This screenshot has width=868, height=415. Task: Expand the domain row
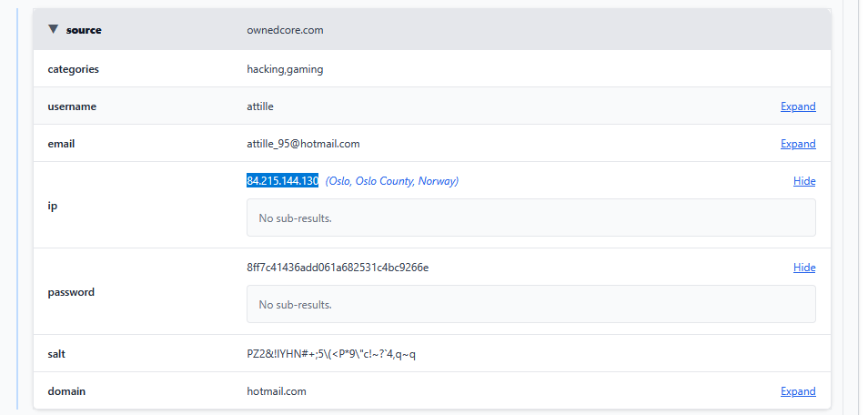point(797,391)
